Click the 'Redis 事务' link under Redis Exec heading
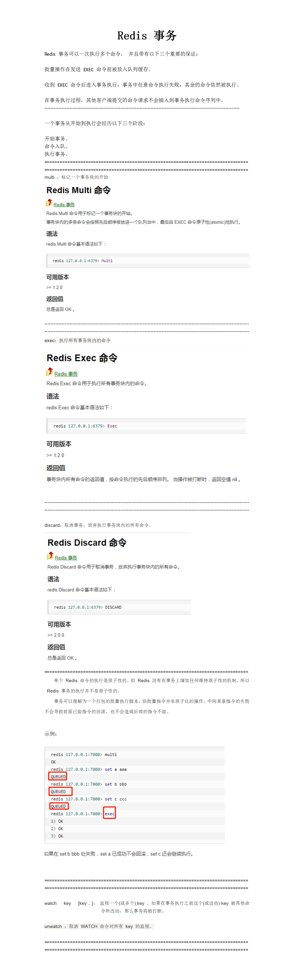Viewport: 294px width, 980px height. click(x=66, y=374)
